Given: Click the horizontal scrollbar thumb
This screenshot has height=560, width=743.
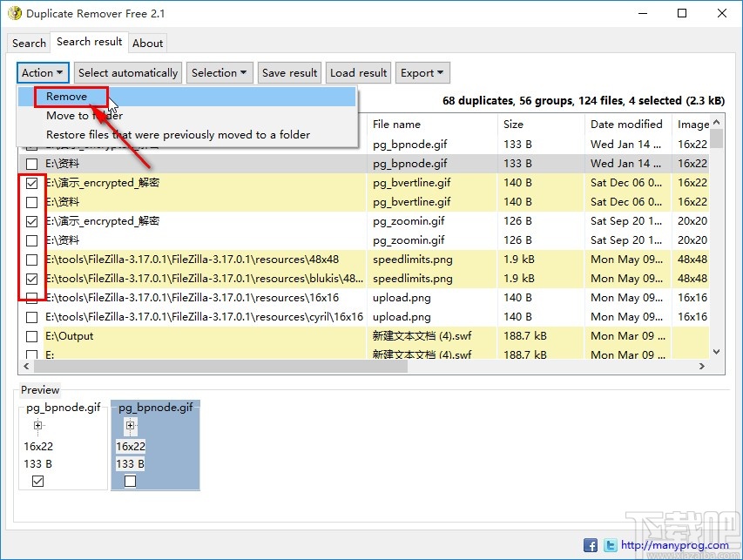Looking at the screenshot, I should click(221, 367).
